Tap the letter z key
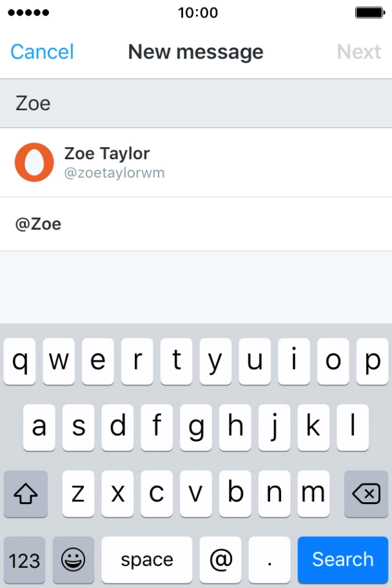 pos(78,494)
